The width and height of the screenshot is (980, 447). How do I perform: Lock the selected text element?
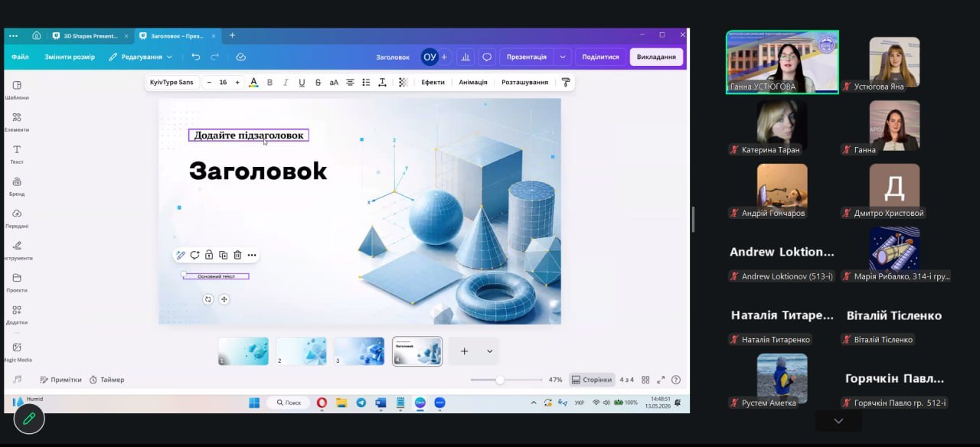click(209, 255)
